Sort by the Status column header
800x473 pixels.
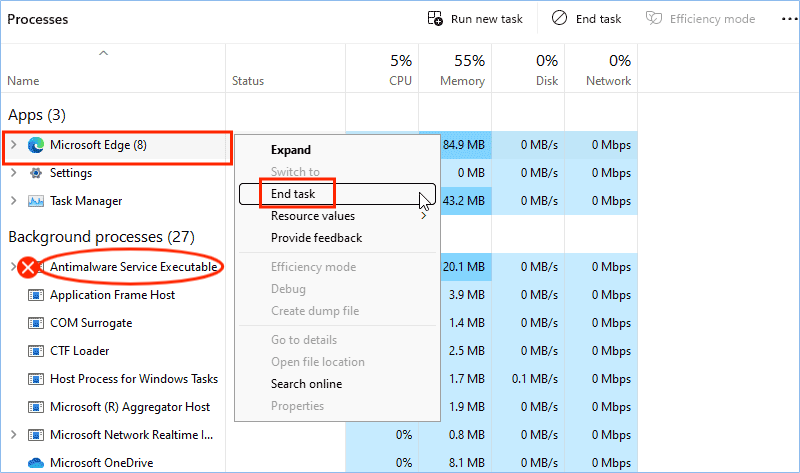pos(248,81)
